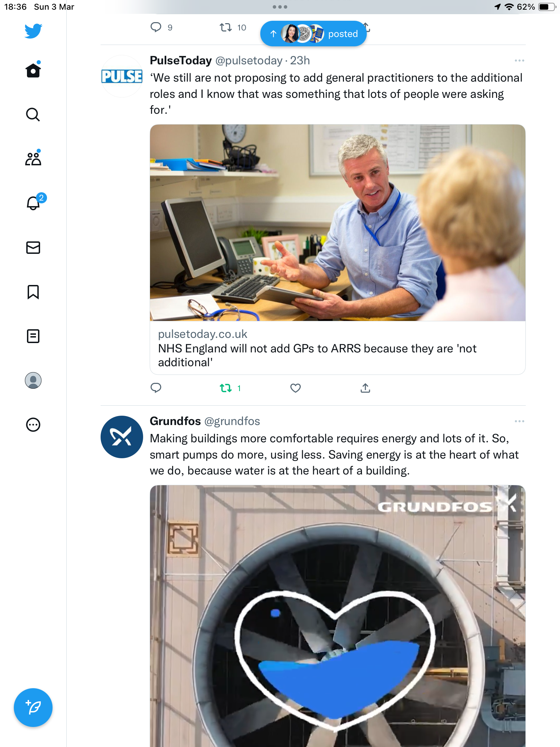The width and height of the screenshot is (560, 747).
Task: Open the Profile page
Action: coord(33,380)
